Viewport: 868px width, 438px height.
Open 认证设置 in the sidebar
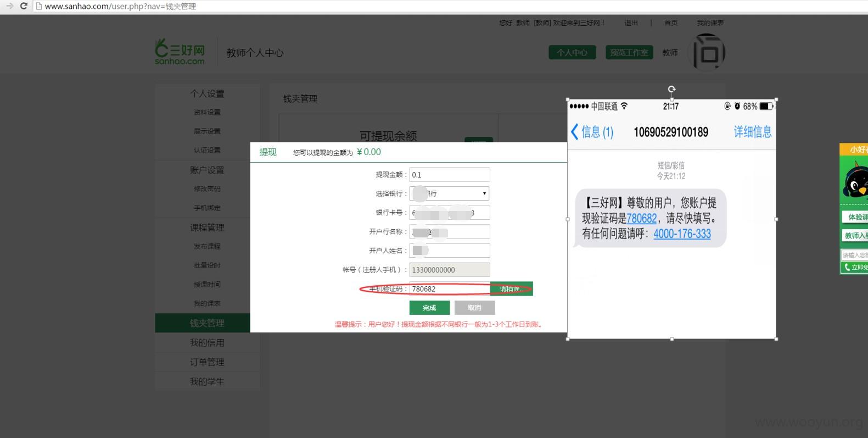click(207, 151)
